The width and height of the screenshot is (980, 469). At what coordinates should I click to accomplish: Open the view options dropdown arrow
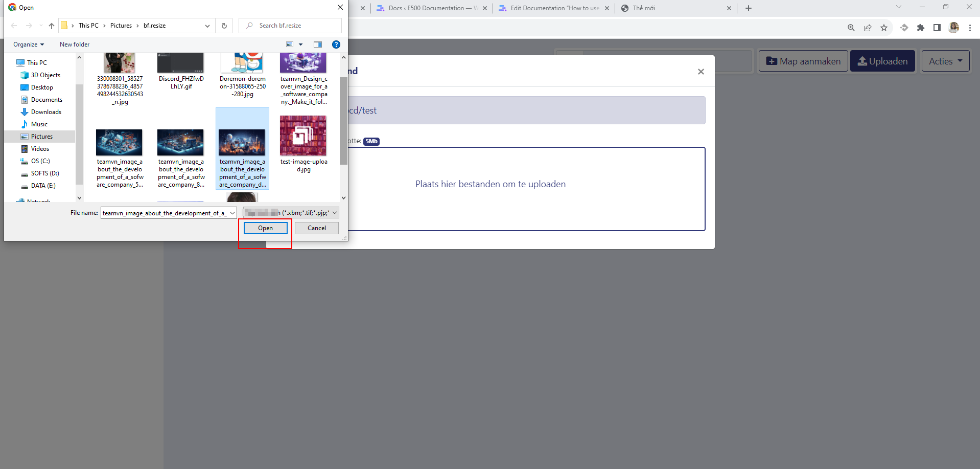[300, 44]
